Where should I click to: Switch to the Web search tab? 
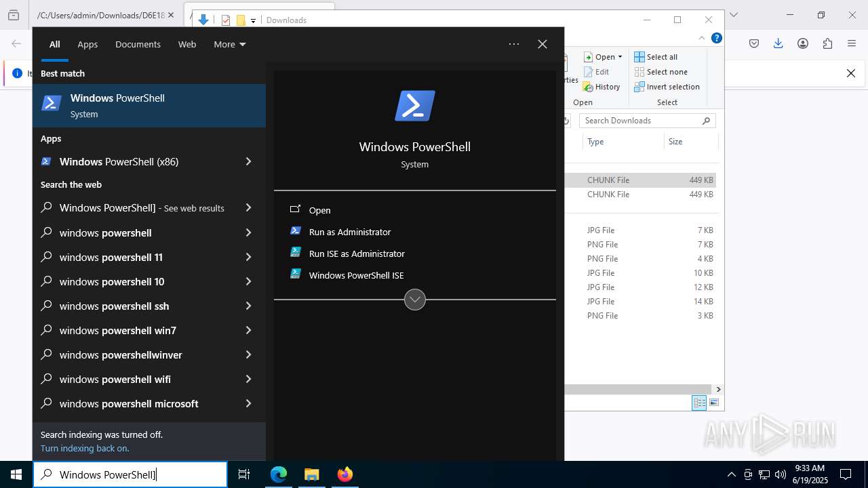[187, 44]
